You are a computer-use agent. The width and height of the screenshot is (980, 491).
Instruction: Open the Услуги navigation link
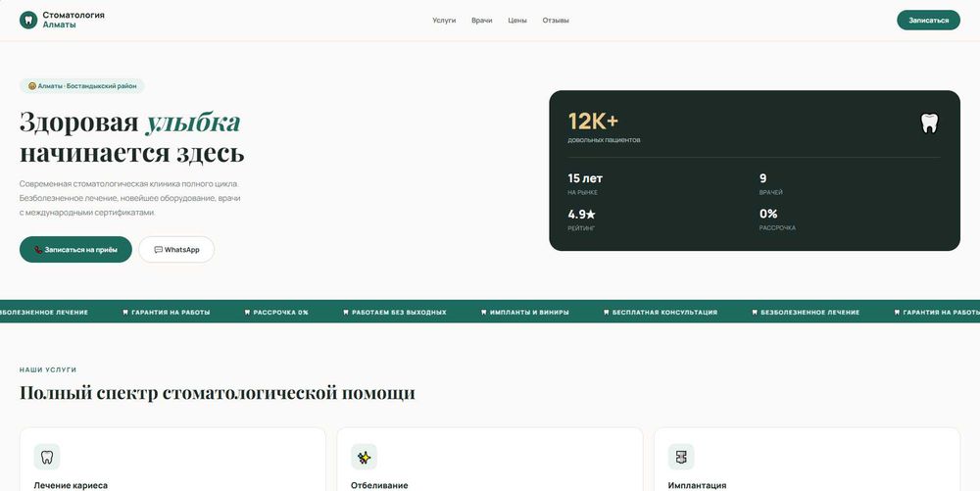tap(444, 21)
